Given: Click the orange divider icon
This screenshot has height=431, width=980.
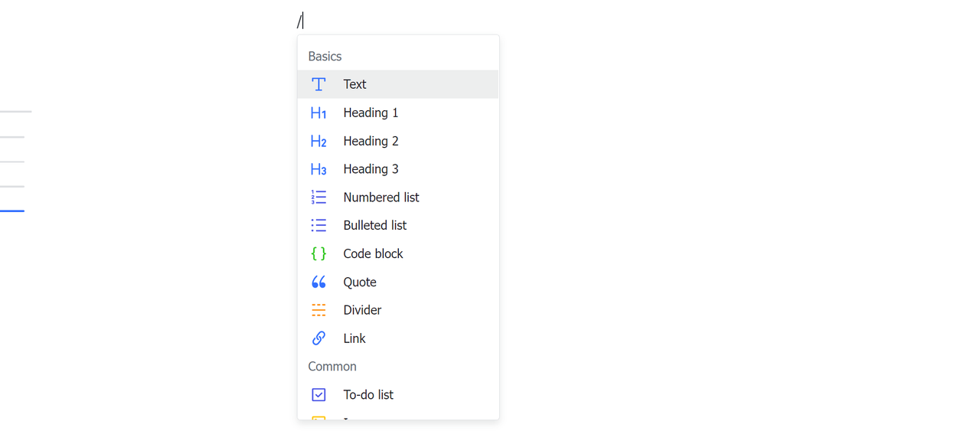Looking at the screenshot, I should (x=318, y=310).
